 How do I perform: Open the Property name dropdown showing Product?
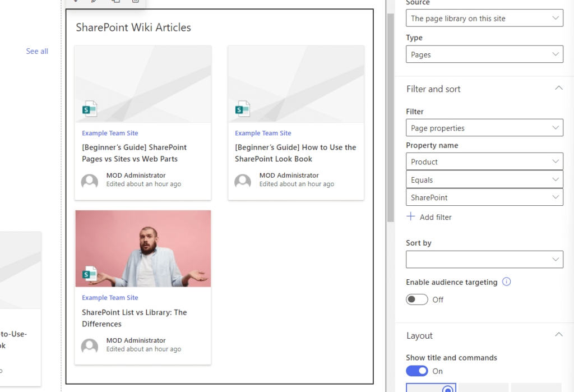484,162
